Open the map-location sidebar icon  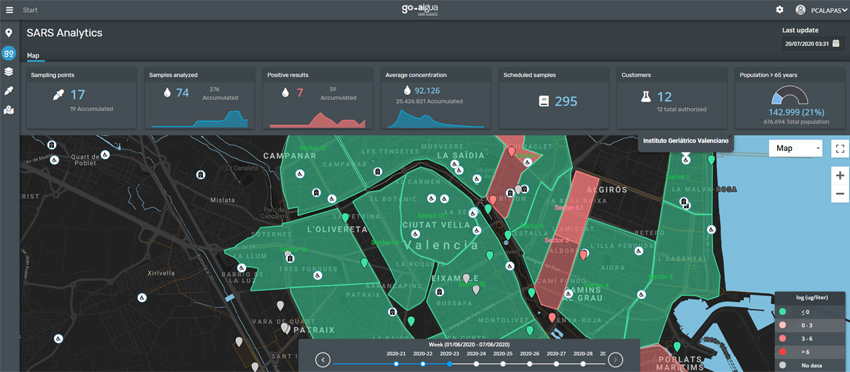[9, 110]
